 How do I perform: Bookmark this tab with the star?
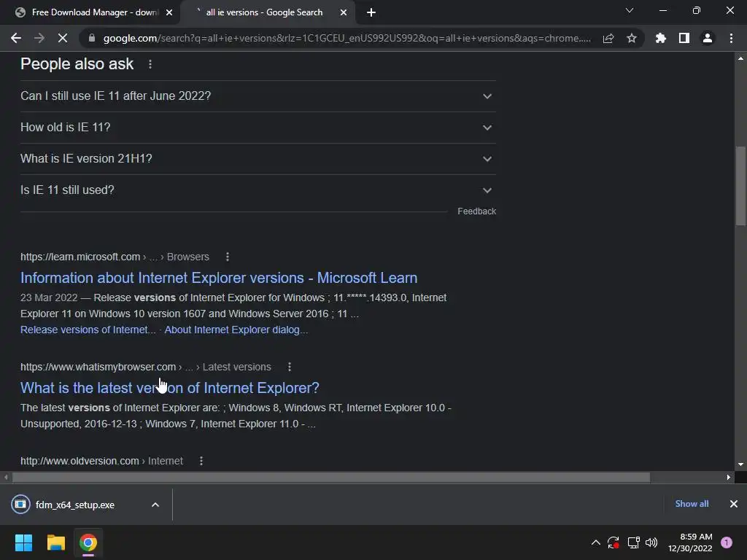[x=632, y=38]
